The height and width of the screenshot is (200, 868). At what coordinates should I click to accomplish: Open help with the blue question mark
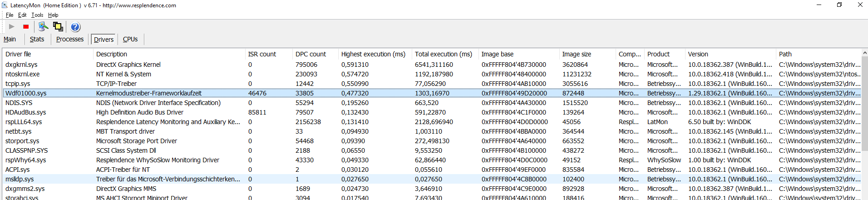tap(75, 27)
